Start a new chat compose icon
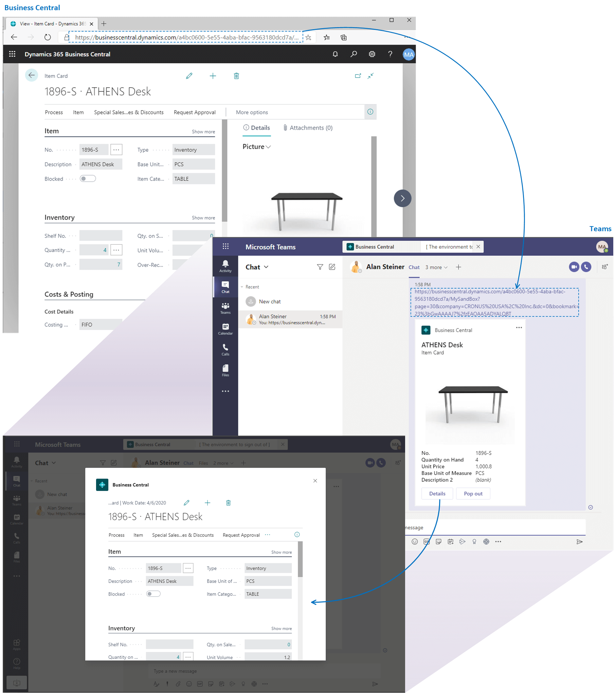 pos(332,267)
